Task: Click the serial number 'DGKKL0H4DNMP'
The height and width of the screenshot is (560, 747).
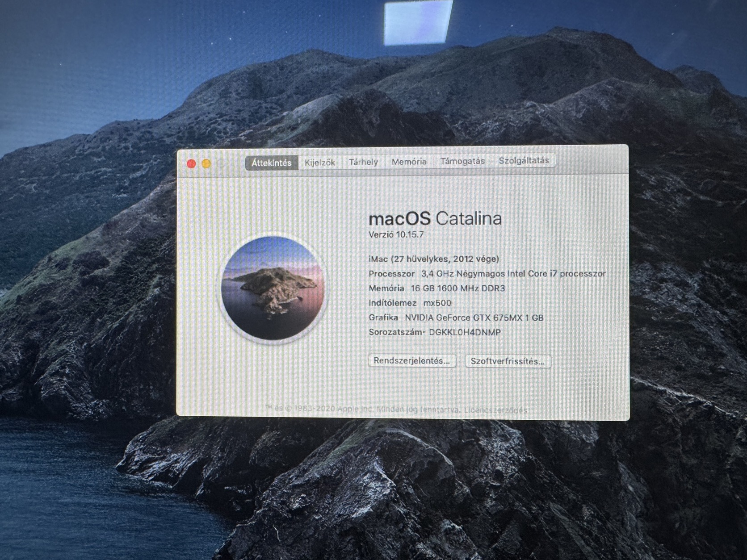Action: tap(465, 332)
